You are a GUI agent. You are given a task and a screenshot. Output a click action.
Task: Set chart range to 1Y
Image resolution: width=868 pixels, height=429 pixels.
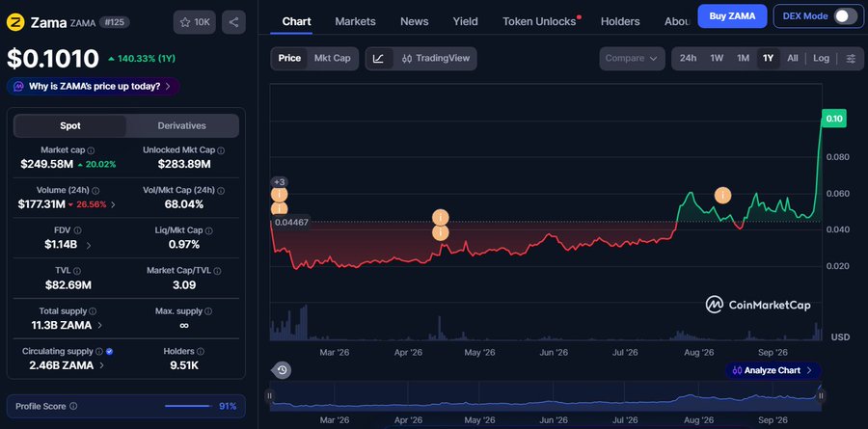768,58
